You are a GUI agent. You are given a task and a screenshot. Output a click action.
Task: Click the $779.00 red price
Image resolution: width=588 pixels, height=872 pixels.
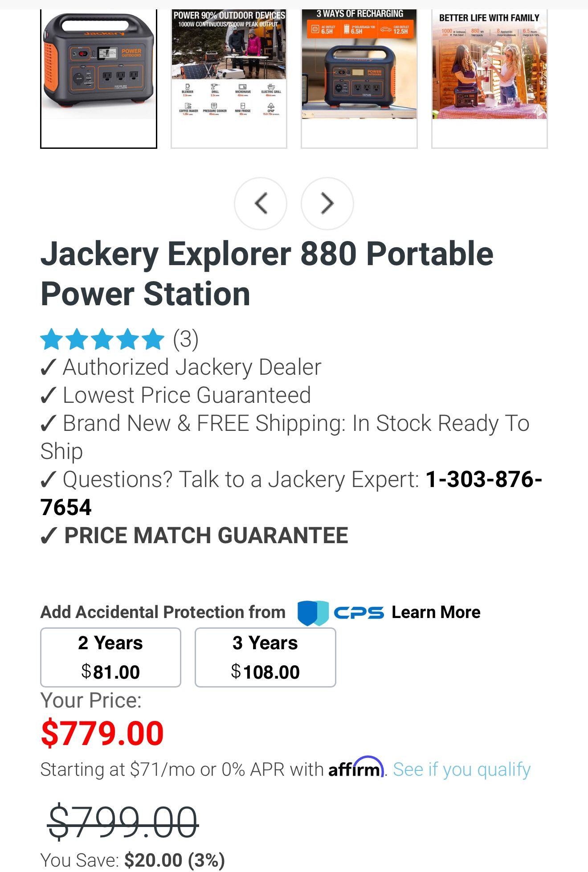[x=102, y=733]
